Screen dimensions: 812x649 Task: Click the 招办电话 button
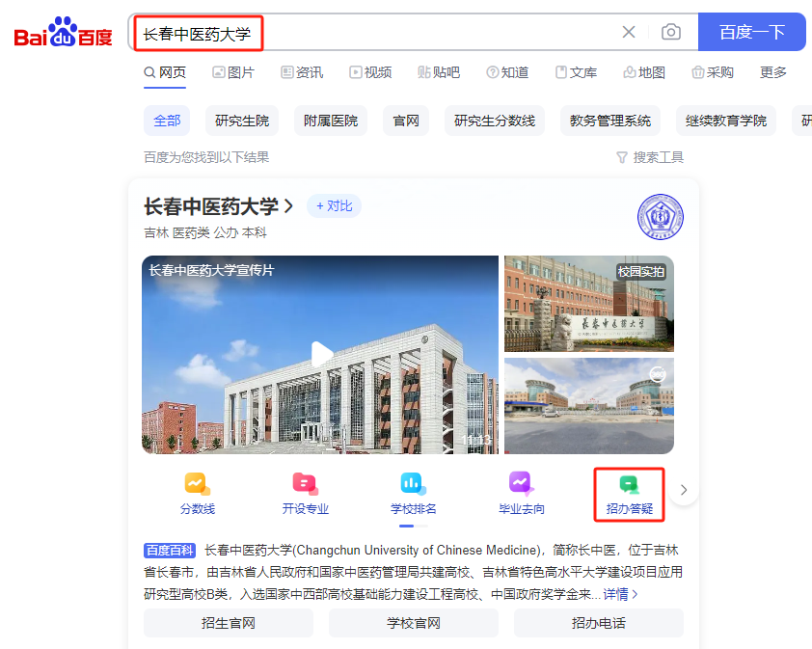point(599,623)
